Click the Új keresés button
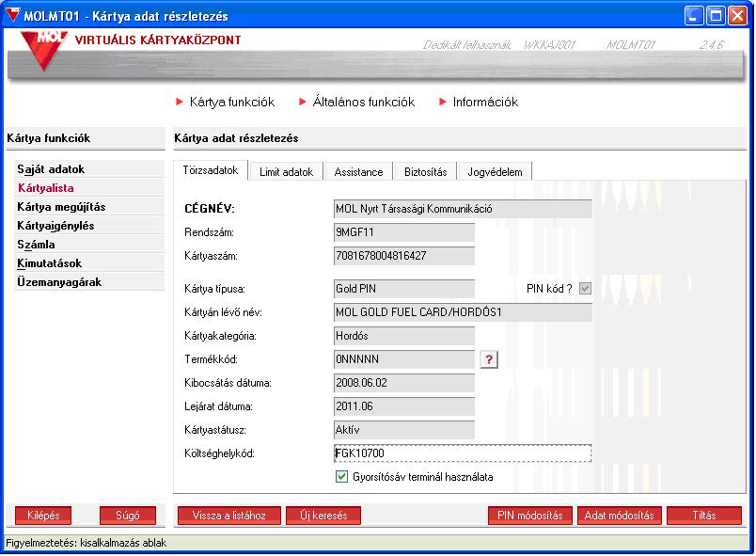Viewport: 756px width, 556px height. [323, 516]
